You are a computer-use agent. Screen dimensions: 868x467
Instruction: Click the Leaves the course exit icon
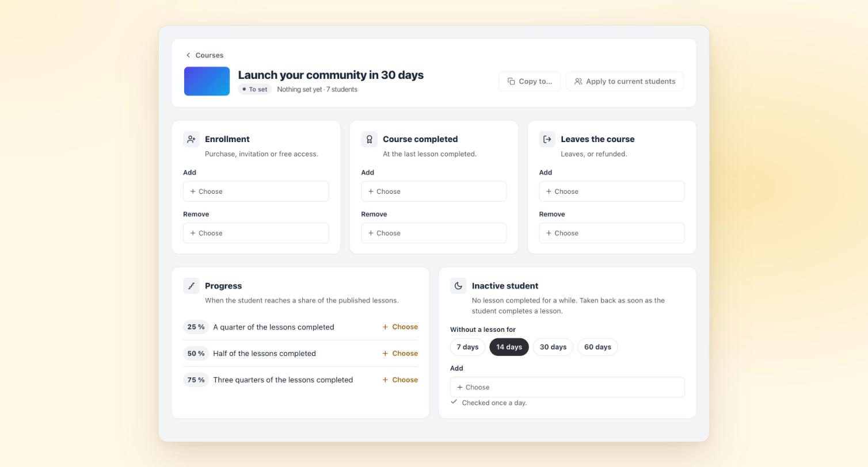(547, 139)
